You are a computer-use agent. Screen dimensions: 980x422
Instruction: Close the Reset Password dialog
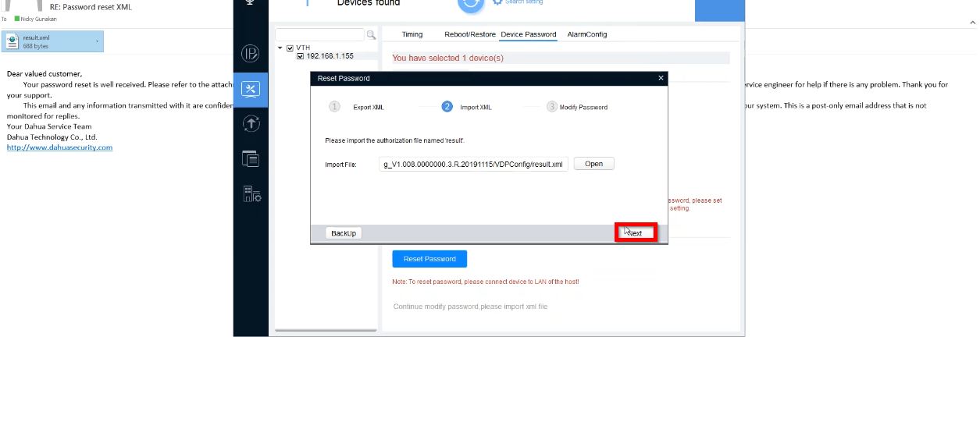click(661, 78)
